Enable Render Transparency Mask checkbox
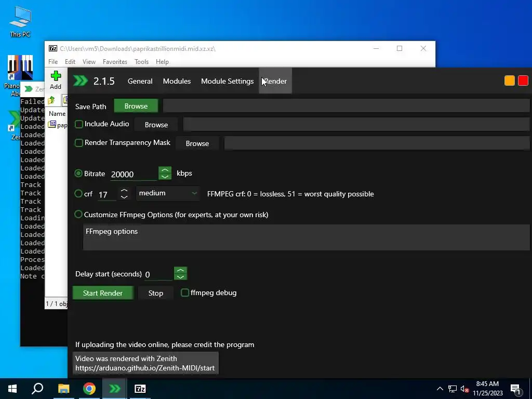This screenshot has width=532, height=399. point(79,143)
